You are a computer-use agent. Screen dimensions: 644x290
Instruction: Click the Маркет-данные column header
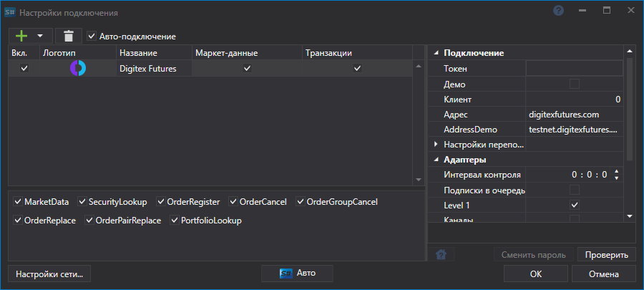(247, 53)
